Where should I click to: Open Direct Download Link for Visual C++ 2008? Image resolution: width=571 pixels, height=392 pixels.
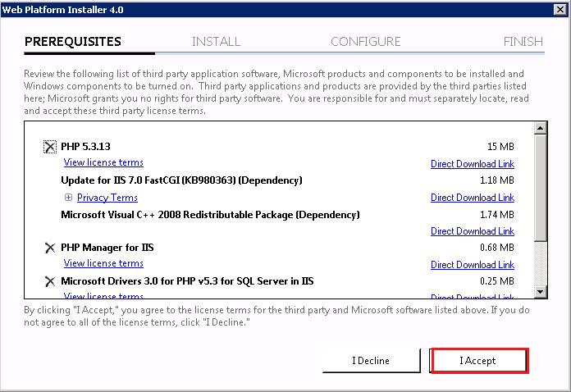pos(473,231)
